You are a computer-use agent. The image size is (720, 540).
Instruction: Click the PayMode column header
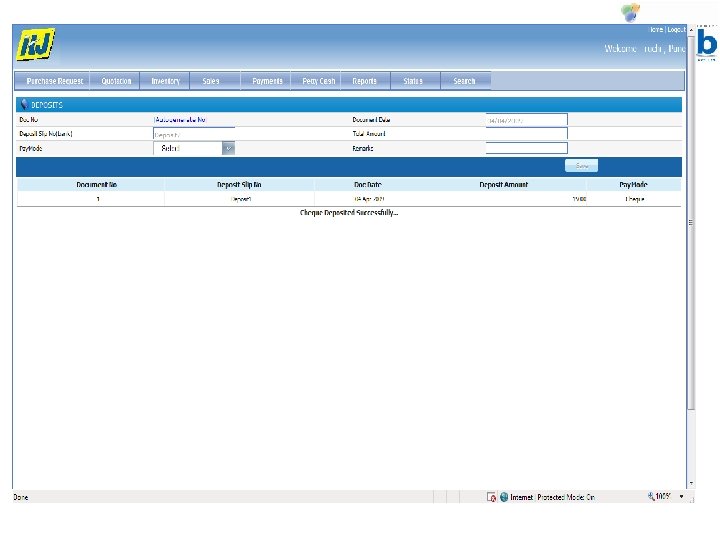[x=633, y=185]
